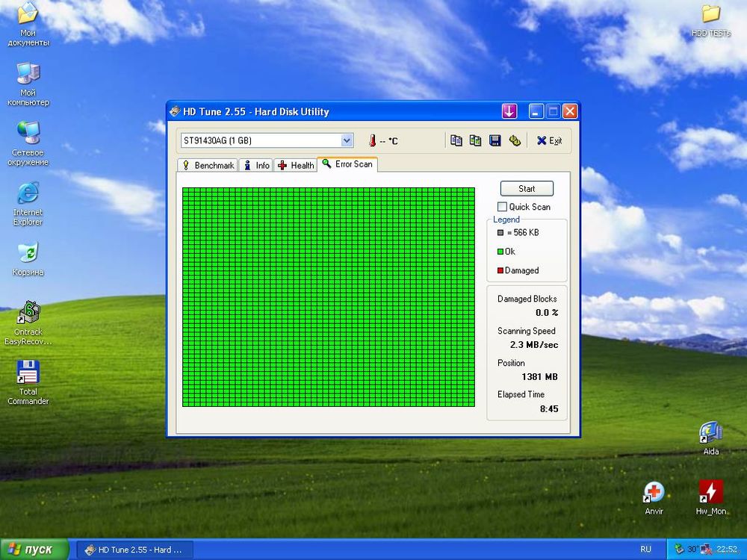Image resolution: width=747 pixels, height=560 pixels.
Task: Click the Hw_Mon desktop icon
Action: tap(710, 498)
